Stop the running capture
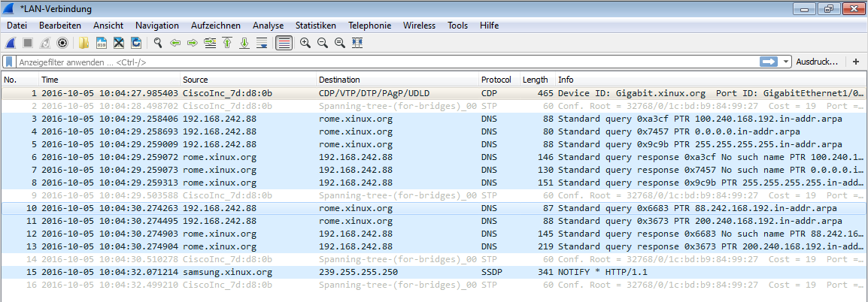868x302 pixels. pos(28,43)
